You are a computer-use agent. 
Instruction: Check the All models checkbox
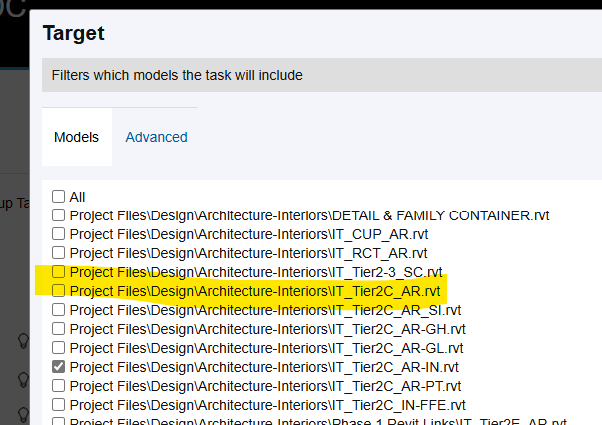[59, 197]
